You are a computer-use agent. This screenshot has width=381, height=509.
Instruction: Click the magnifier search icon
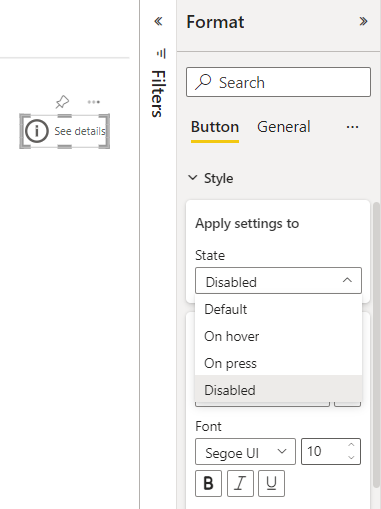click(x=203, y=82)
